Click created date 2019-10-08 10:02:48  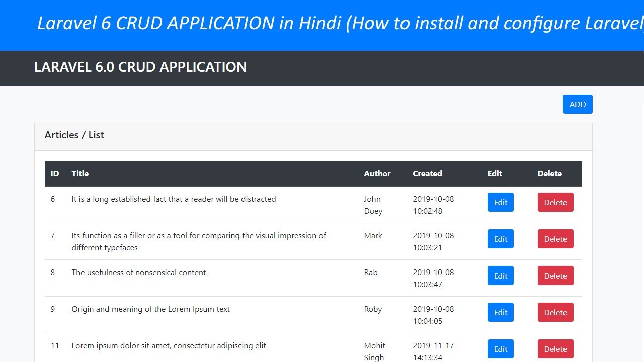tap(433, 205)
